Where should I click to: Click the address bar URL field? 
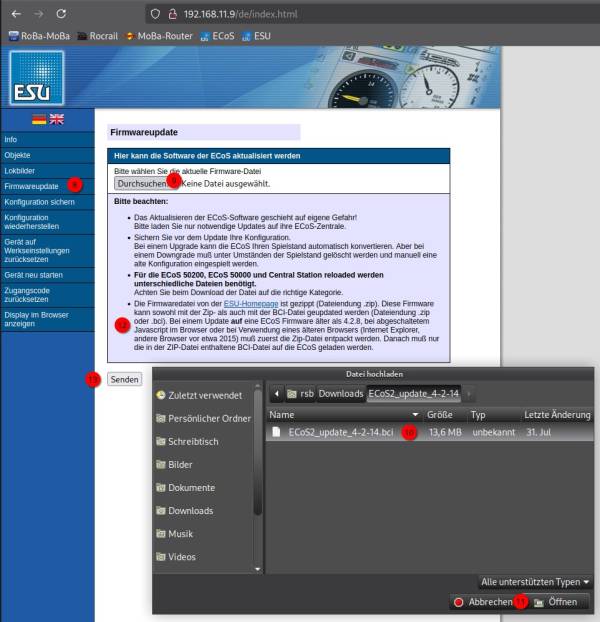tap(373, 14)
